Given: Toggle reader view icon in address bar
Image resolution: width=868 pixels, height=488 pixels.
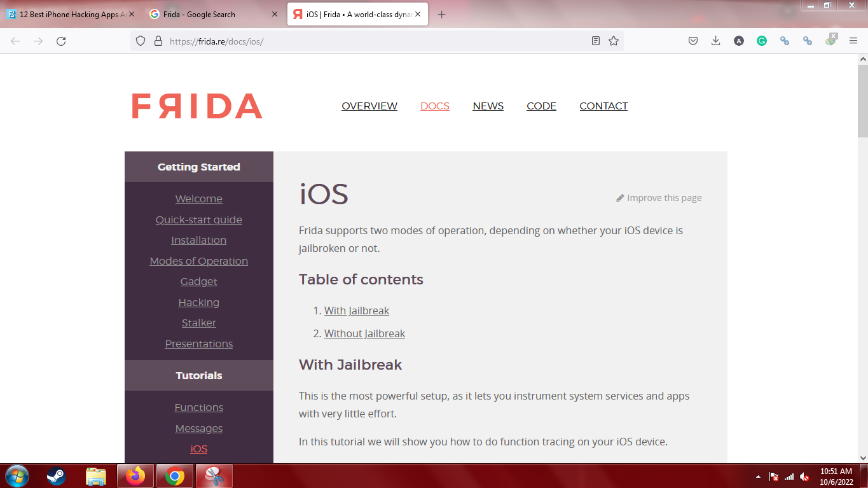Looking at the screenshot, I should pyautogui.click(x=596, y=41).
